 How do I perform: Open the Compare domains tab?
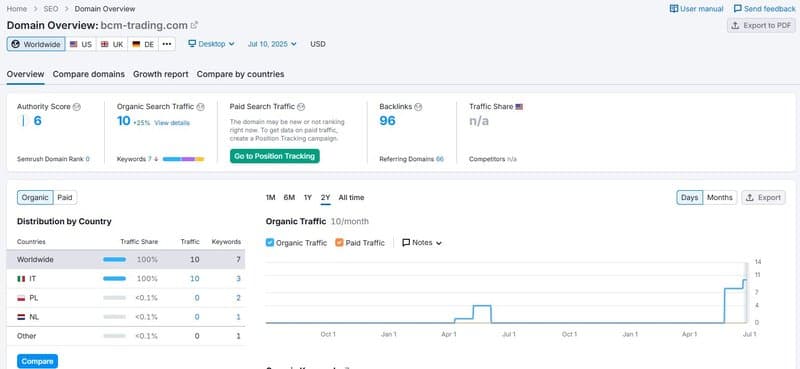[89, 74]
